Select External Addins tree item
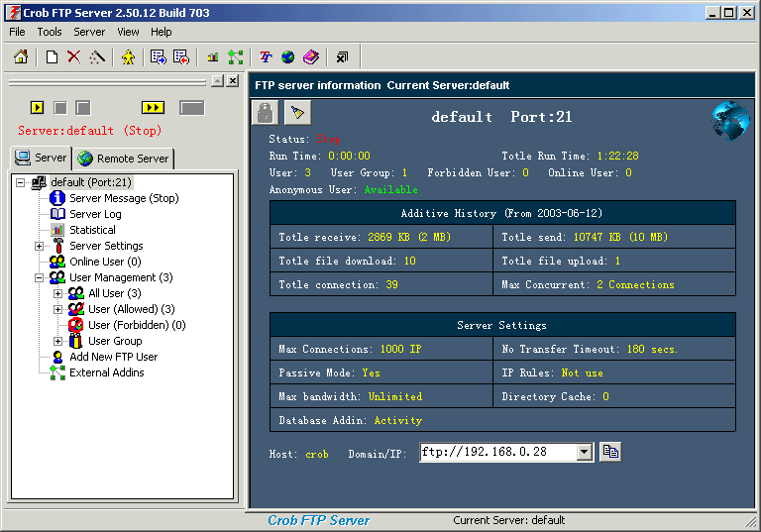Image resolution: width=761 pixels, height=532 pixels. point(107,372)
